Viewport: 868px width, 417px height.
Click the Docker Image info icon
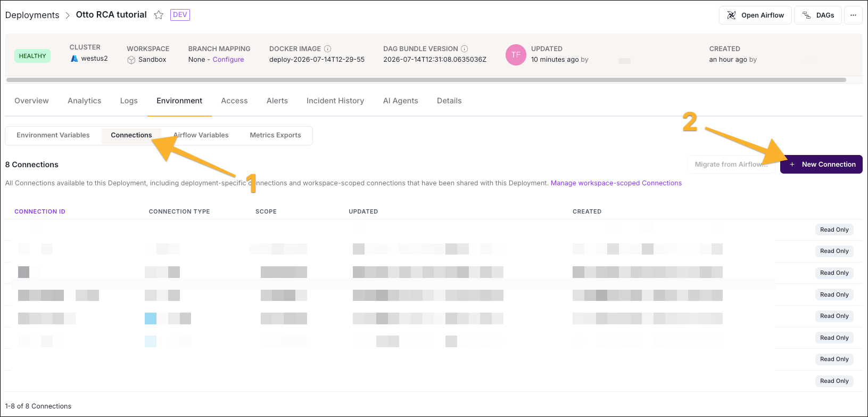328,48
